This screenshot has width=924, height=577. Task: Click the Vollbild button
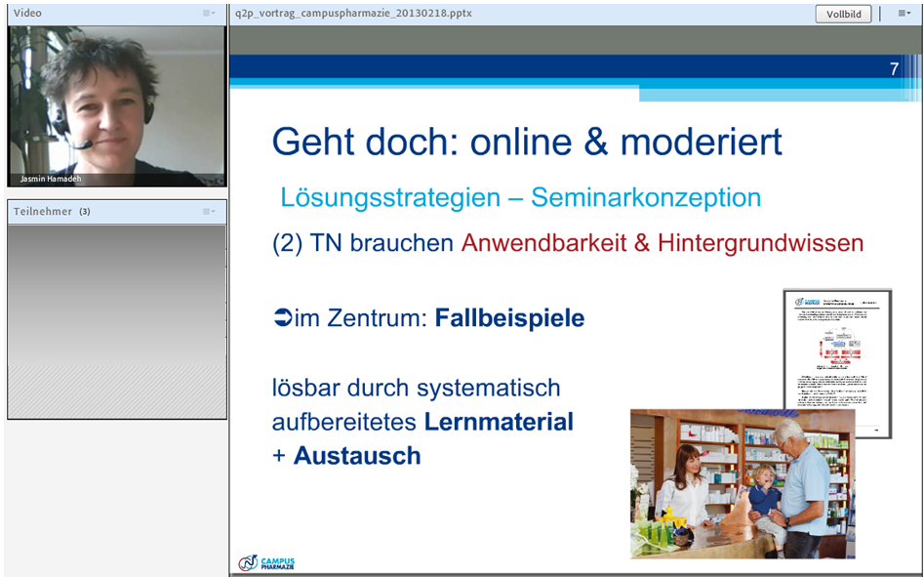coord(843,14)
